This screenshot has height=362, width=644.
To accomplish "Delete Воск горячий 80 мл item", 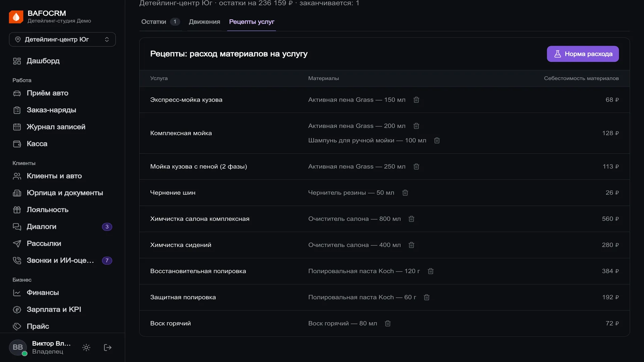I will click(388, 323).
